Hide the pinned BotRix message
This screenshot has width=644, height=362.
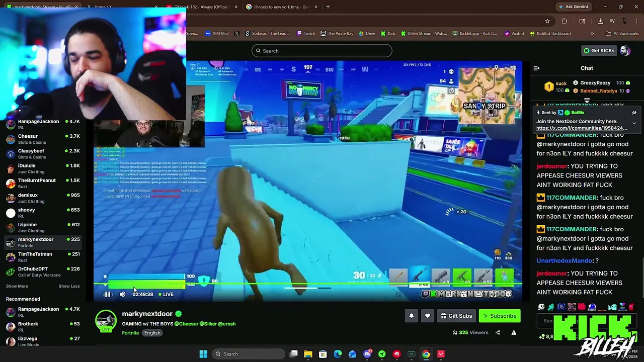[x=634, y=113]
